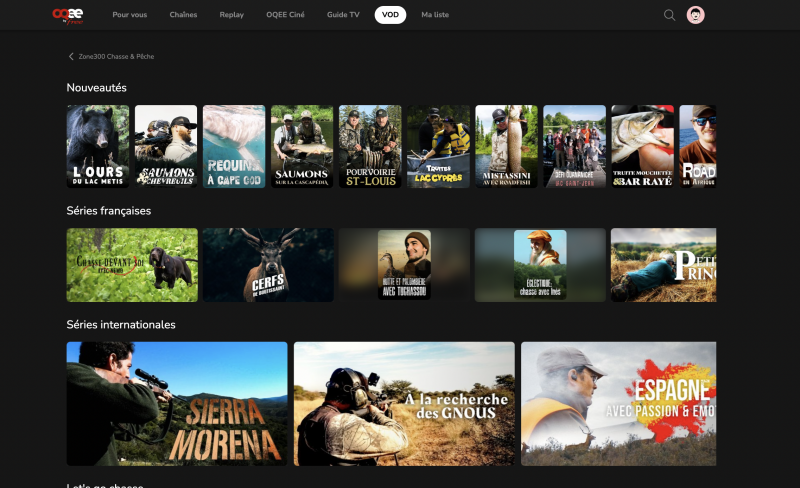Select the VOD tab
This screenshot has width=800, height=488.
[390, 15]
